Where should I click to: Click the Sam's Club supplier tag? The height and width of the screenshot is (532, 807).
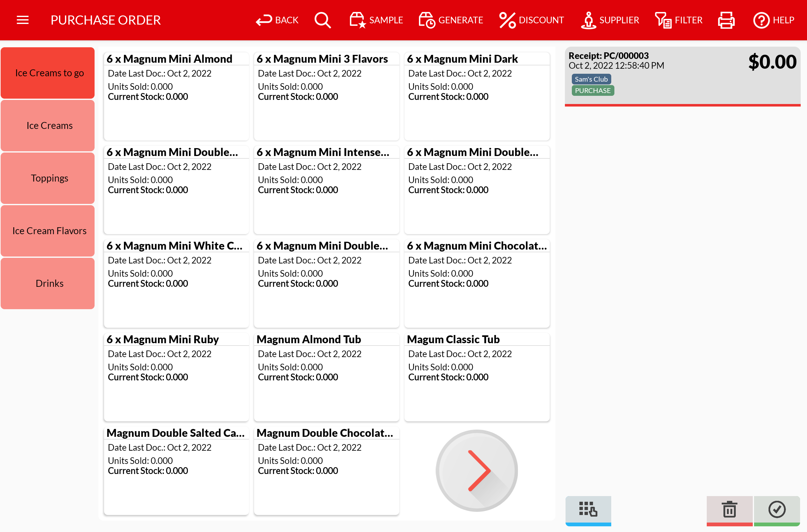click(x=591, y=79)
